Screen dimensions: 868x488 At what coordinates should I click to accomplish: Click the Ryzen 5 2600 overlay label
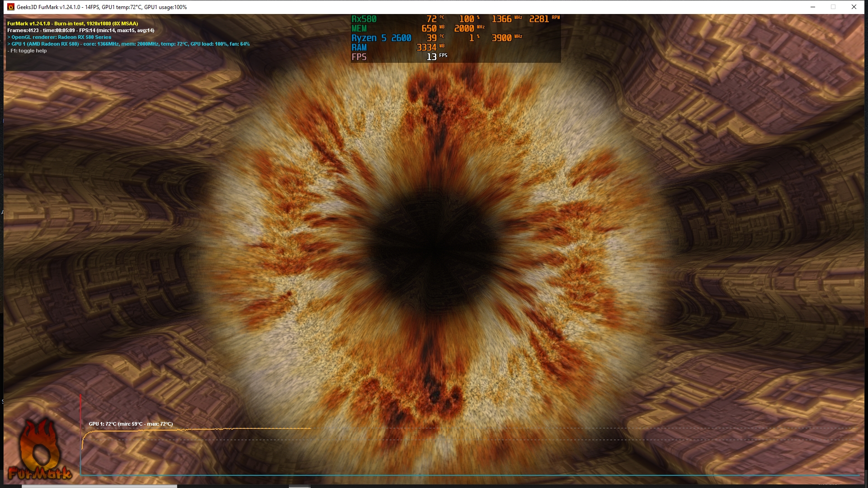381,38
